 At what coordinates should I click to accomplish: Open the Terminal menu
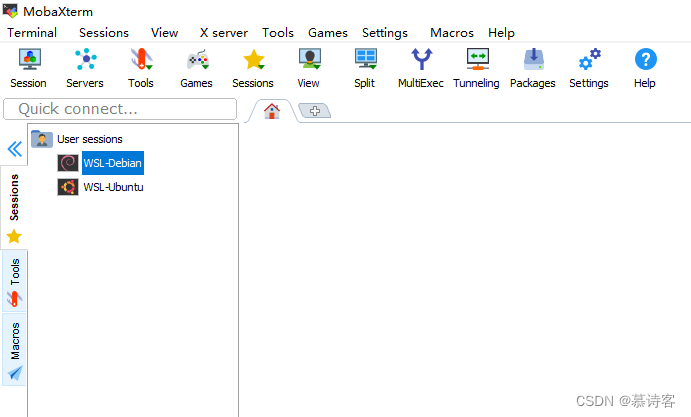point(32,33)
